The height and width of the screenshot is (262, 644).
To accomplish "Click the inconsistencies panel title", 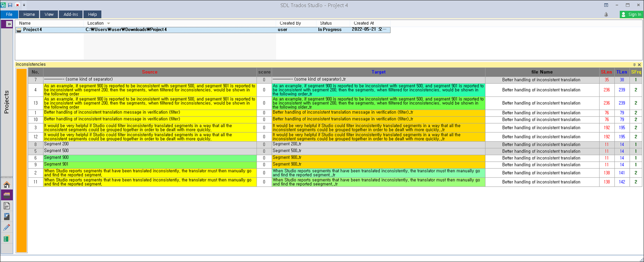I will click(x=31, y=65).
